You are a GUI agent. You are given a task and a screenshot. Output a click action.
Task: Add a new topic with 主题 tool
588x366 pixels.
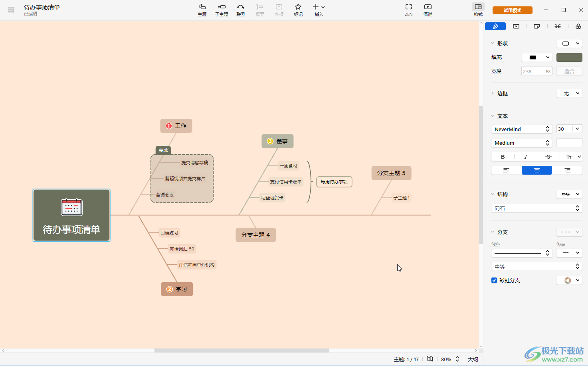[x=202, y=10]
